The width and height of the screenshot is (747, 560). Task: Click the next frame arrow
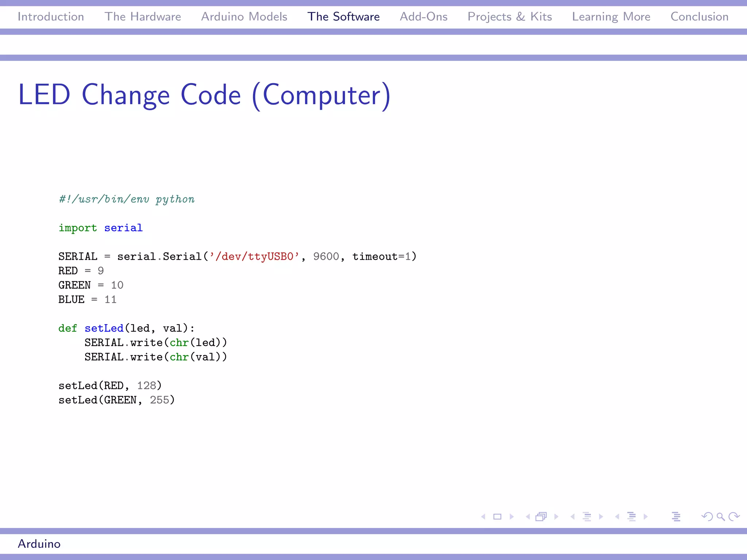point(556,517)
